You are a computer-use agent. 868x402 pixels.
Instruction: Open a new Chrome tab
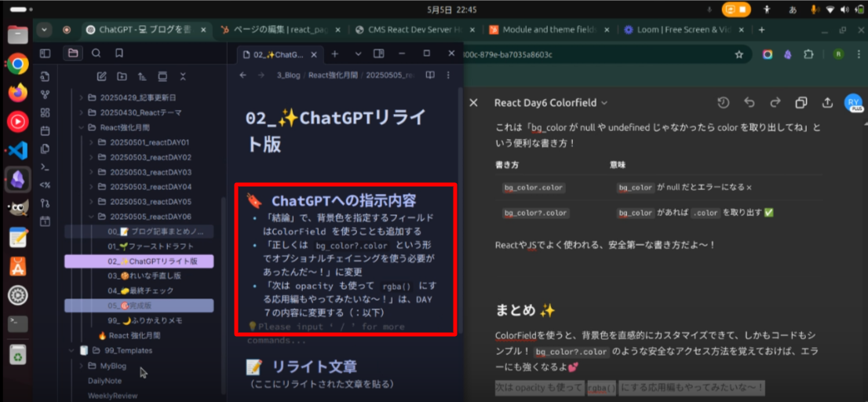tap(762, 30)
